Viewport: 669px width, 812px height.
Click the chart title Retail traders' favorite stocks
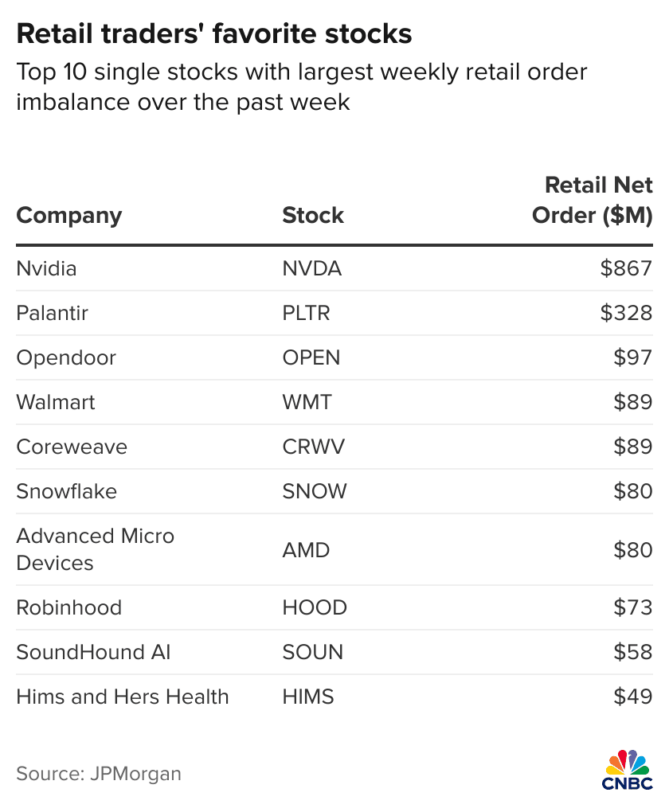[214, 34]
